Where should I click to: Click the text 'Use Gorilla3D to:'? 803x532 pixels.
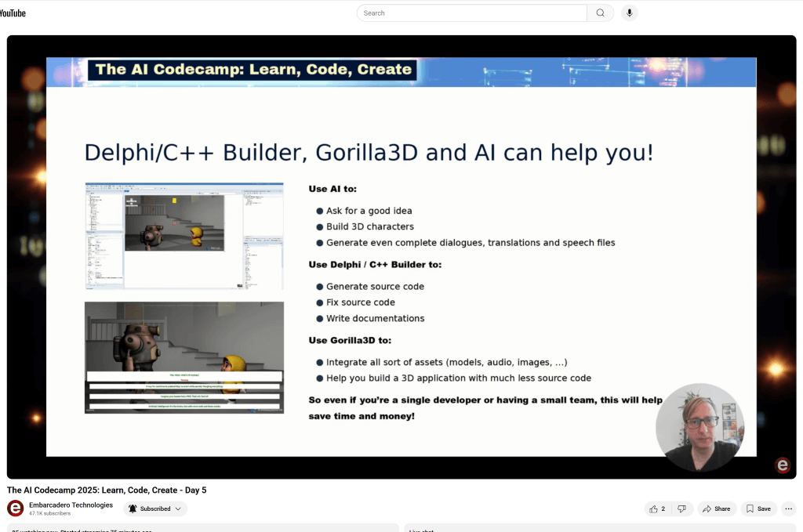pos(350,340)
